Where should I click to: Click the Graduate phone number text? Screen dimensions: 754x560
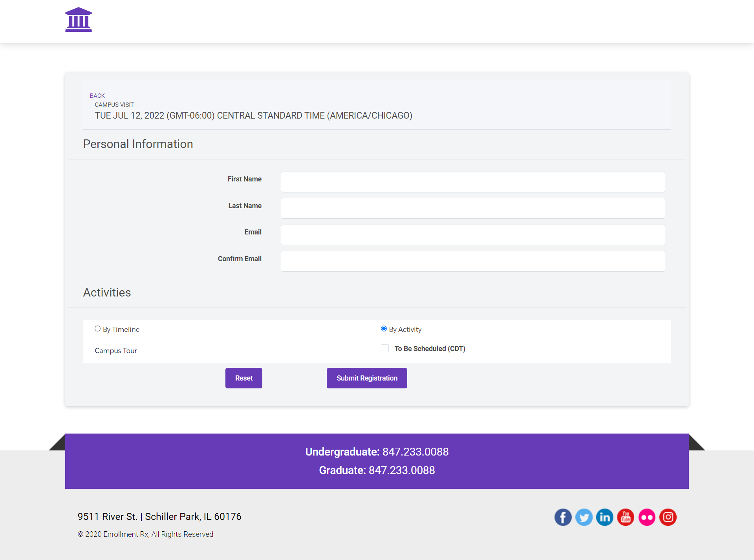coord(401,470)
